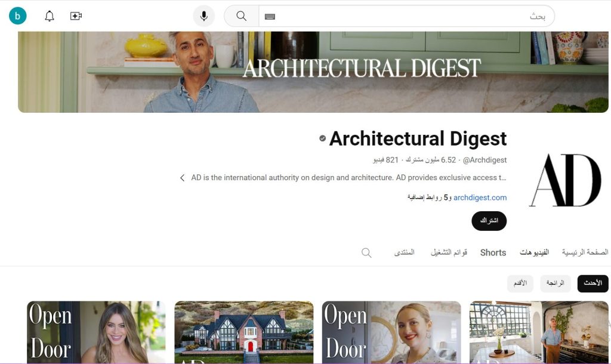Select the newest videos filter chip
The height and width of the screenshot is (364, 611).
[x=593, y=283]
